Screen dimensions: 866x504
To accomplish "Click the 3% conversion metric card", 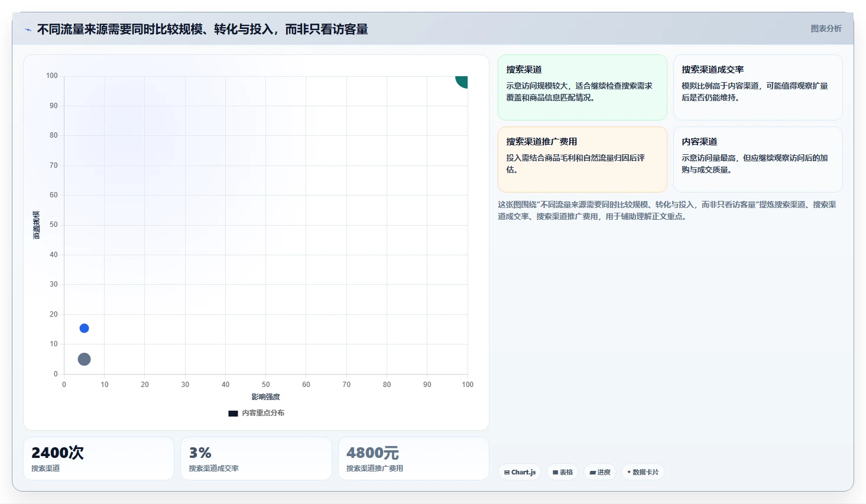I will [256, 459].
